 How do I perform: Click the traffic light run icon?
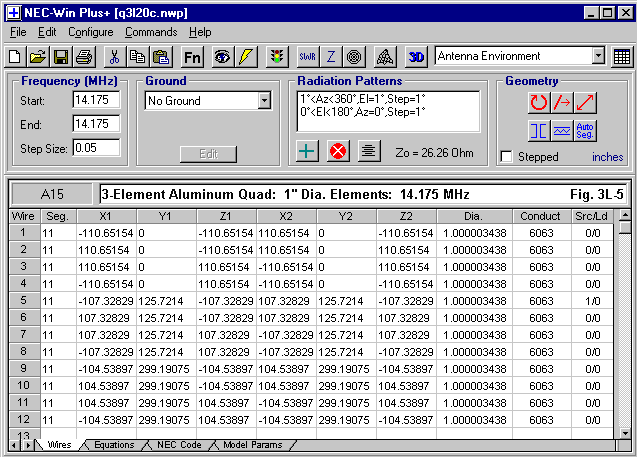click(x=275, y=56)
